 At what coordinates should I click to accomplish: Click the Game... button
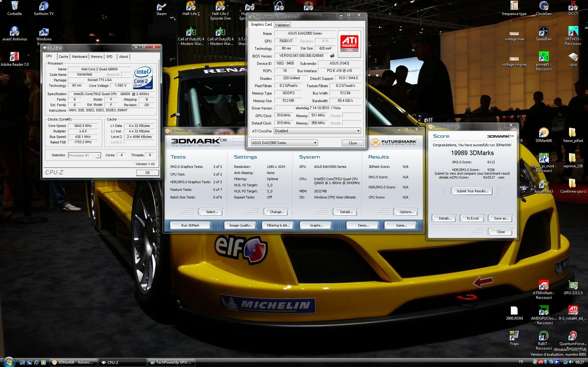click(x=401, y=225)
